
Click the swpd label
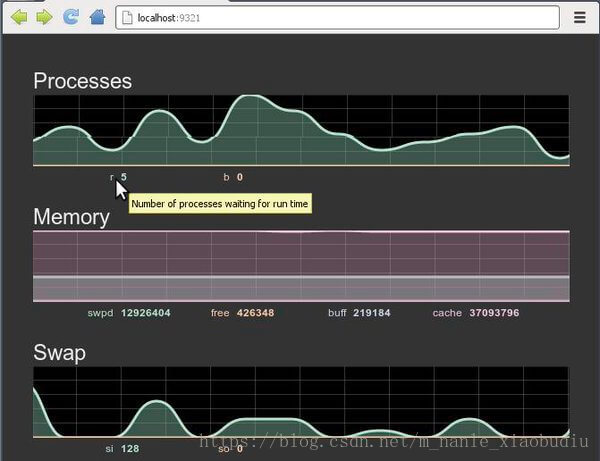pos(100,313)
